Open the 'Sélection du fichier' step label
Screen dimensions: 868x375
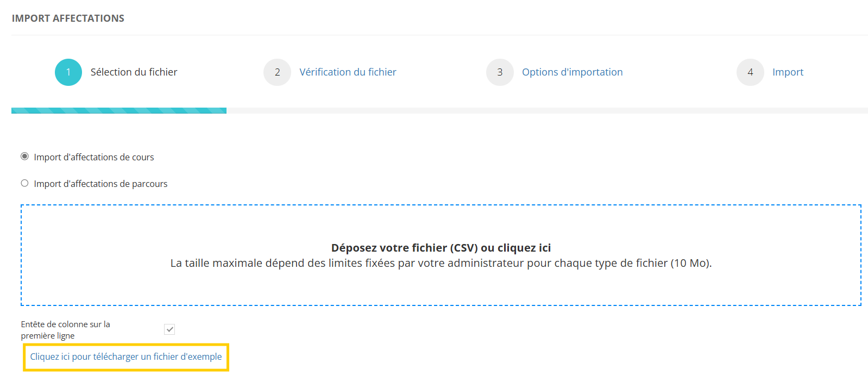click(134, 72)
